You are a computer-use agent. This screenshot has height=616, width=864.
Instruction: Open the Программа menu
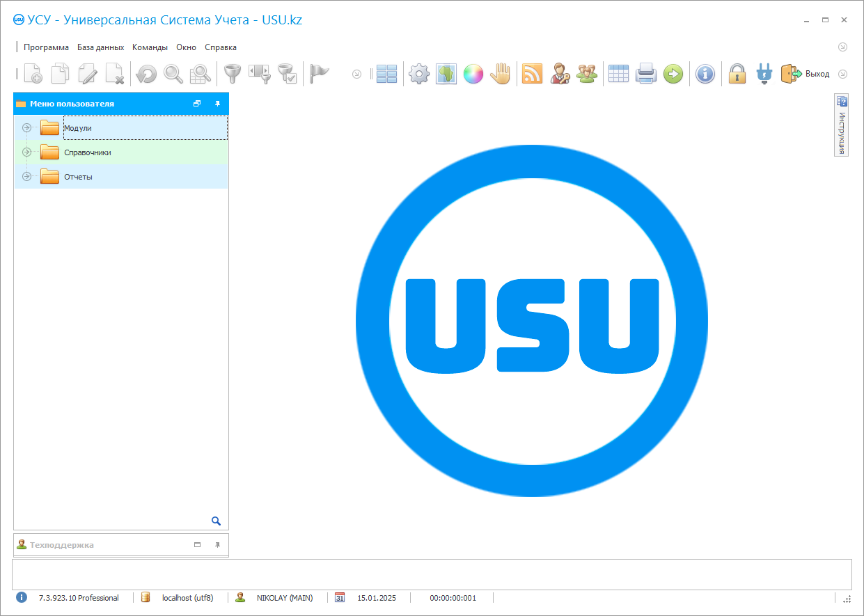point(46,47)
